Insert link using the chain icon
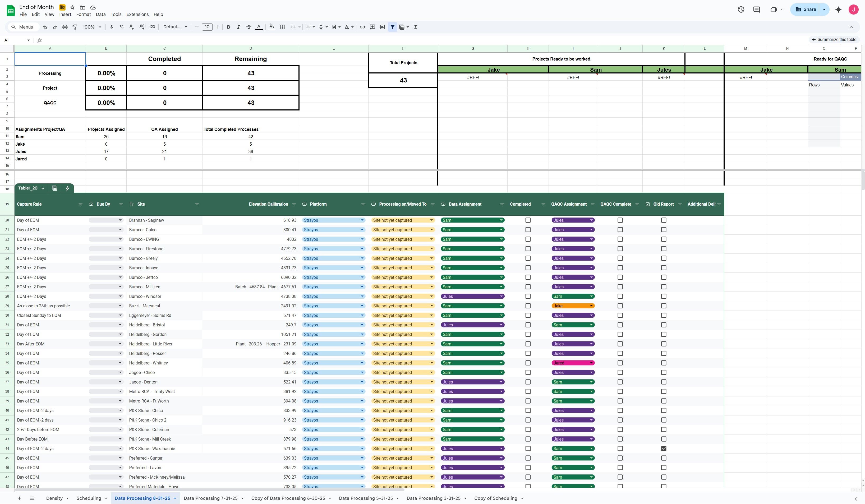The width and height of the screenshot is (865, 504). [x=362, y=27]
